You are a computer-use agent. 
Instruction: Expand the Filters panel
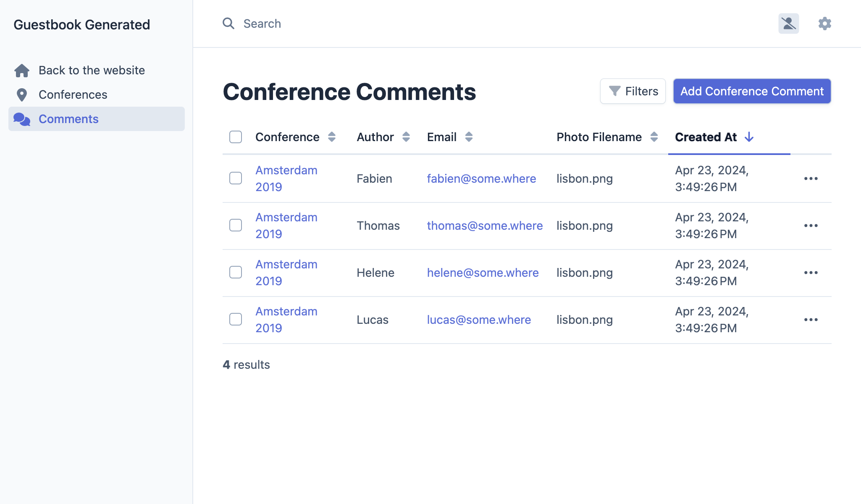pos(633,91)
